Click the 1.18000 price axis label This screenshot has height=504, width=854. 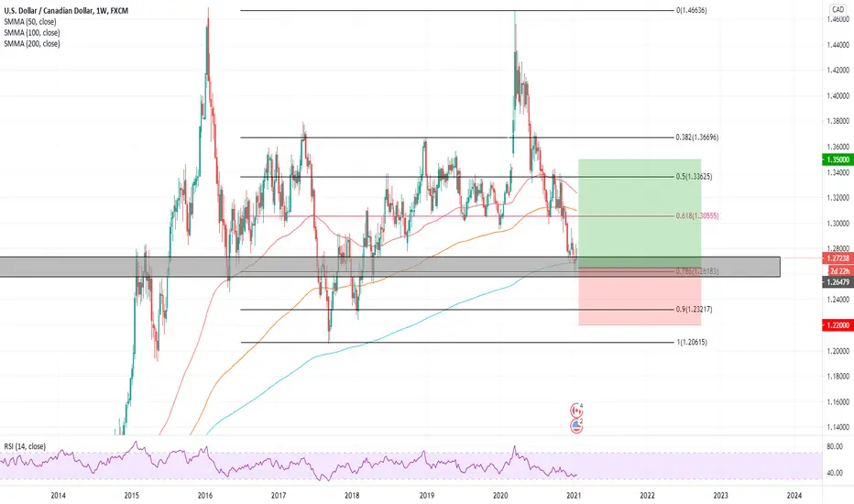(838, 376)
